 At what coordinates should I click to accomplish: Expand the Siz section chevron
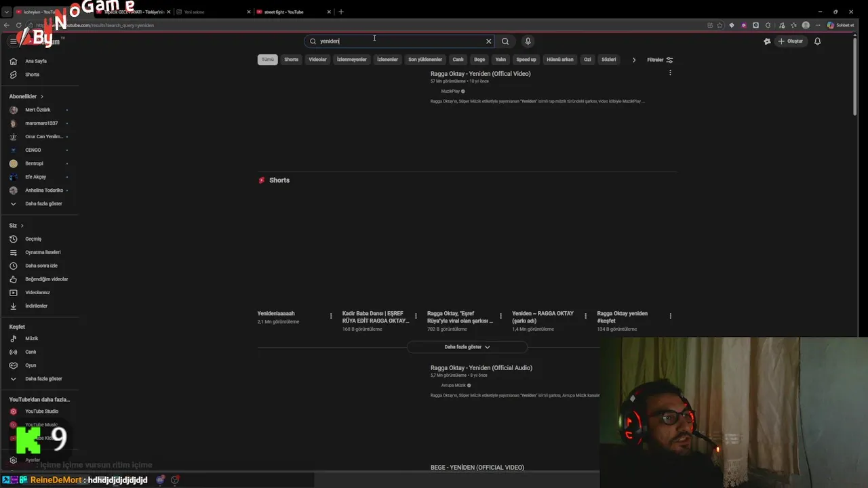click(22, 226)
